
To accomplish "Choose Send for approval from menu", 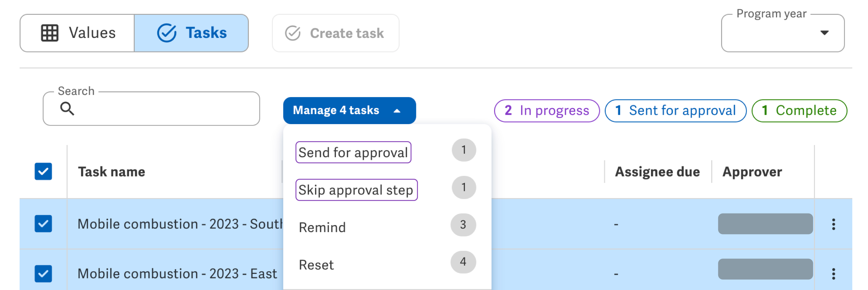I will (353, 153).
